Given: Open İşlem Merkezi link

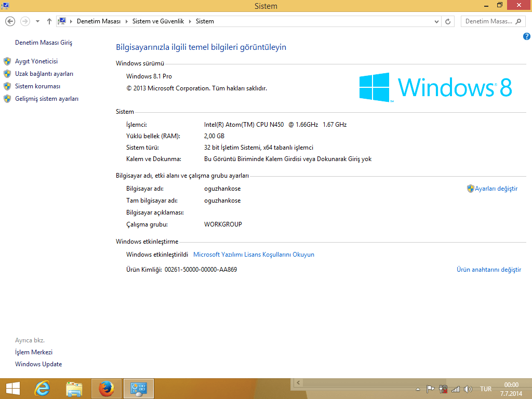Looking at the screenshot, I should pos(34,352).
